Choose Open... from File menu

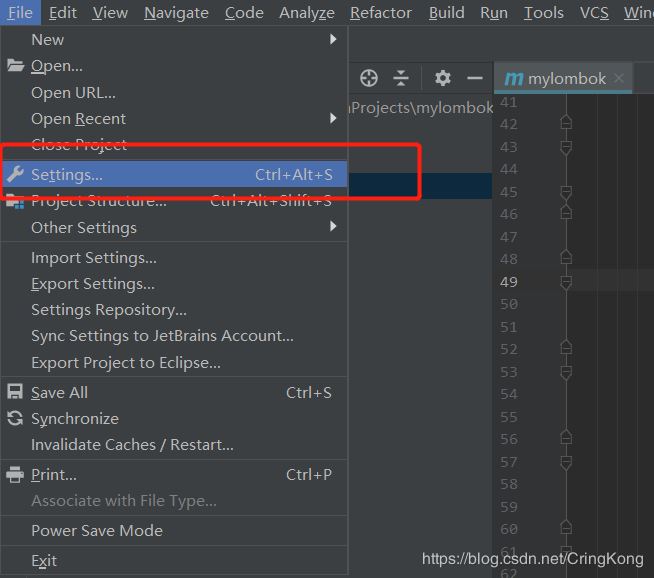pyautogui.click(x=174, y=66)
